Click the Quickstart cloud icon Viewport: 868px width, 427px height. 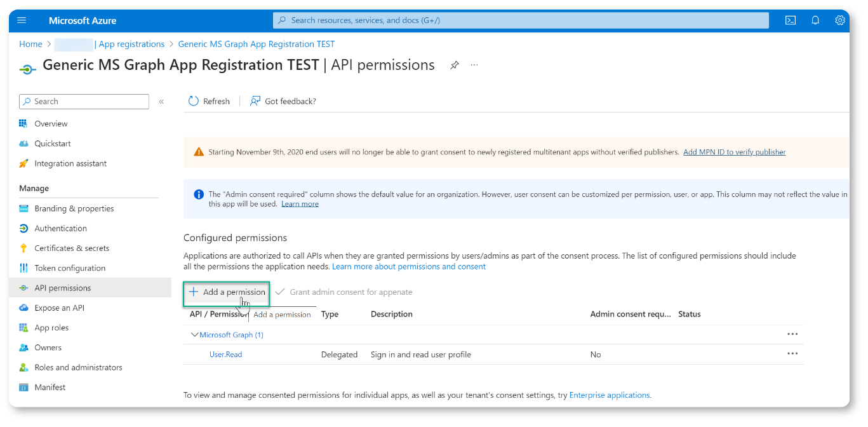click(x=23, y=144)
